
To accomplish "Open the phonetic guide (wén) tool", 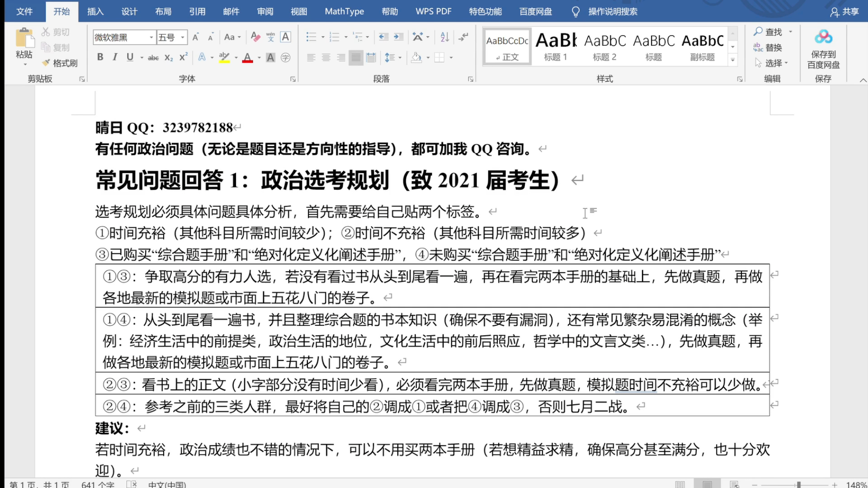I will click(270, 37).
